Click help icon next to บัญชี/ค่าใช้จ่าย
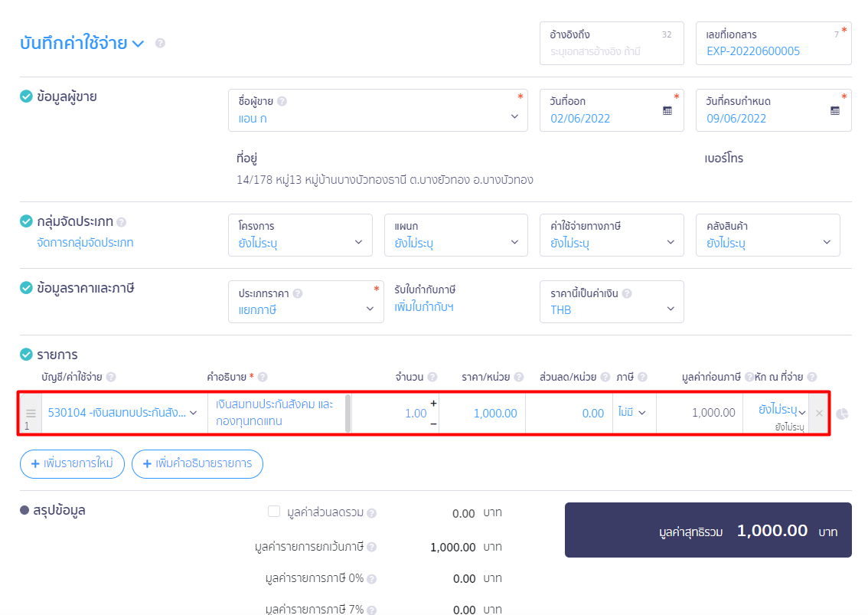Screen dimensions: 868x615 pos(111,378)
